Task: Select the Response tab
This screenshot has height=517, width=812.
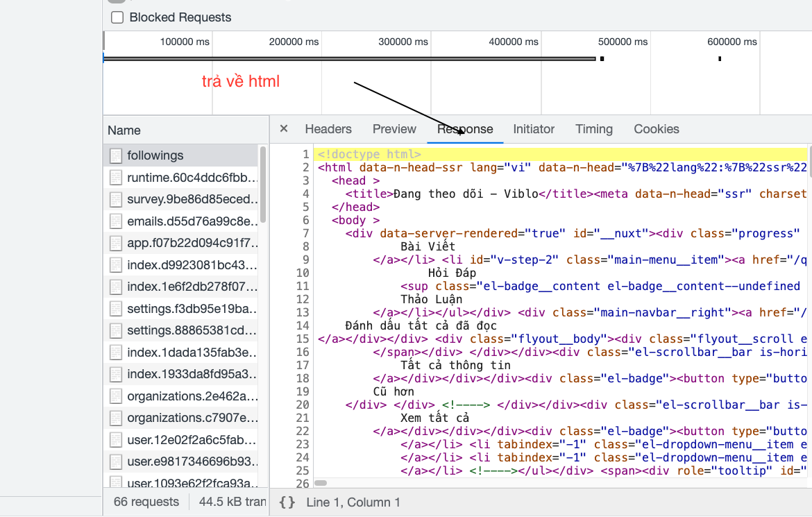Action: pos(465,129)
